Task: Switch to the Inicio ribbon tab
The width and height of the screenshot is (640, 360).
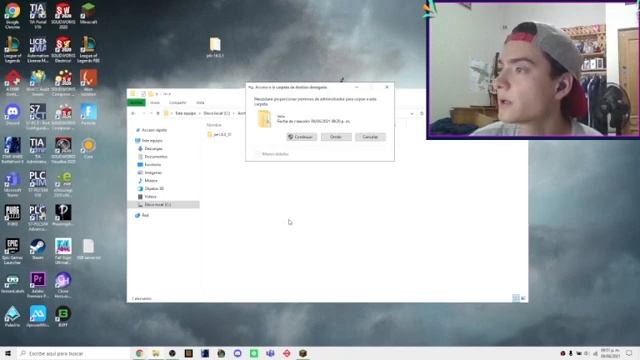Action: coord(155,102)
